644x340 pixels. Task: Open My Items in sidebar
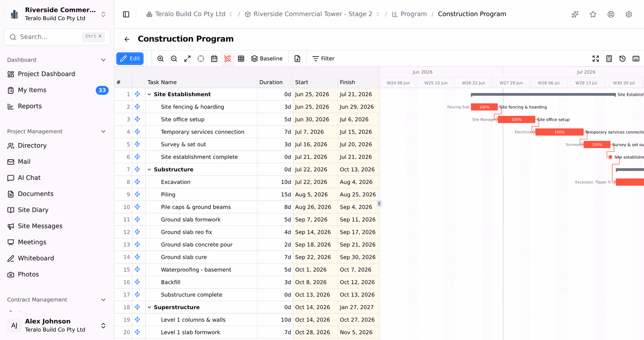click(57, 90)
